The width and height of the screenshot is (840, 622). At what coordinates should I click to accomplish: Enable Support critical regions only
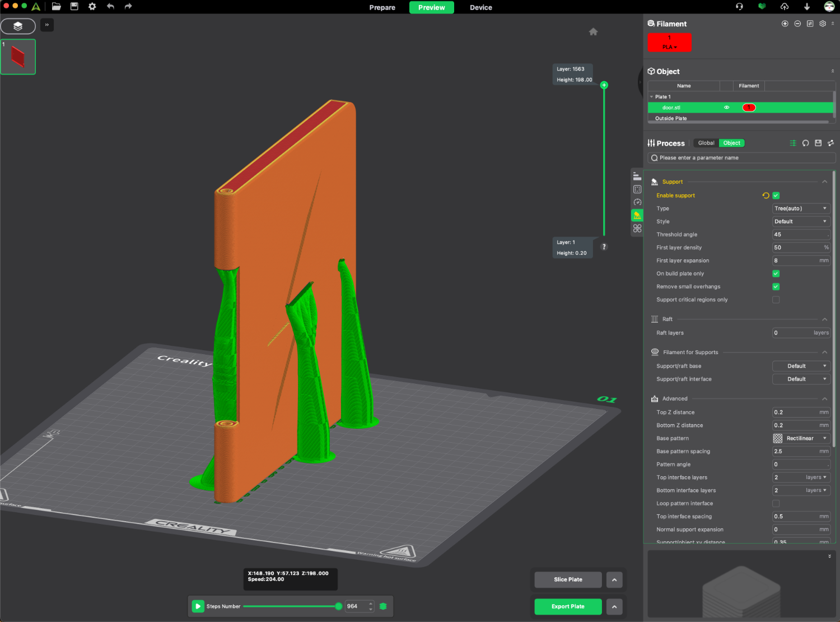[x=776, y=300]
